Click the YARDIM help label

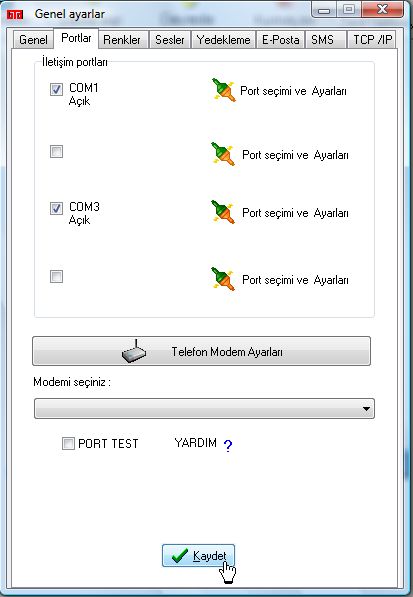click(195, 443)
